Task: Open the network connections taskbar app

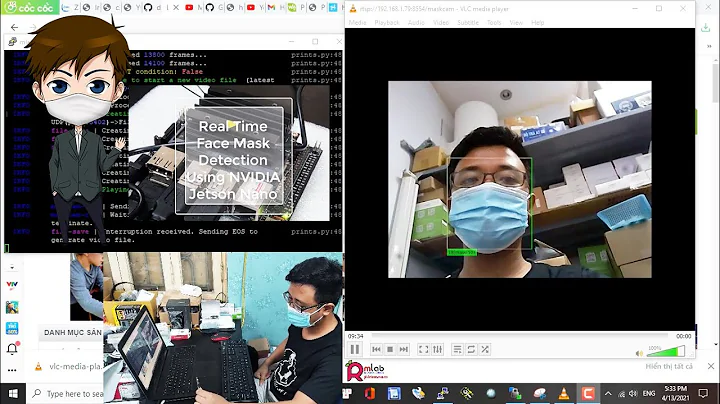Action: tap(443, 393)
